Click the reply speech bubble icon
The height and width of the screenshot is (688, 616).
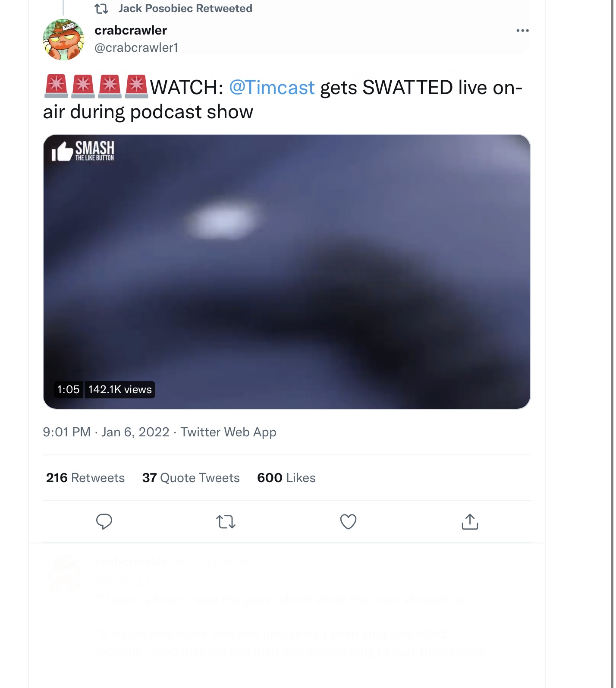click(104, 521)
